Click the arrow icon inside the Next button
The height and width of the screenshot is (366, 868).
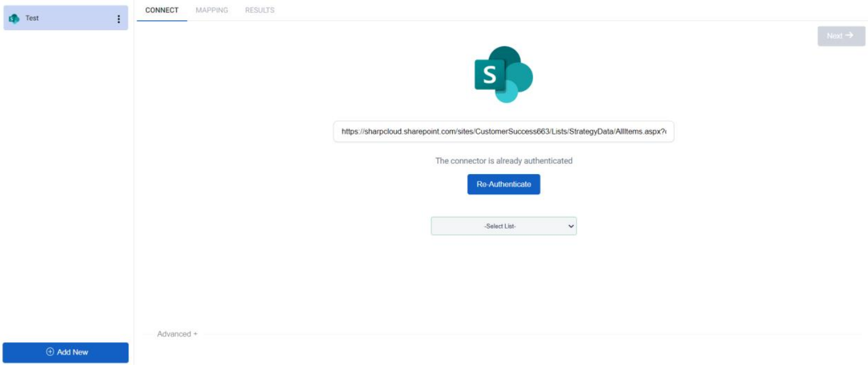[851, 36]
